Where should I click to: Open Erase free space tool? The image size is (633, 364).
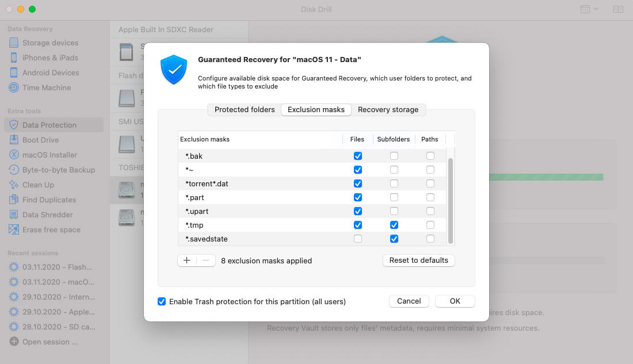[x=51, y=229]
